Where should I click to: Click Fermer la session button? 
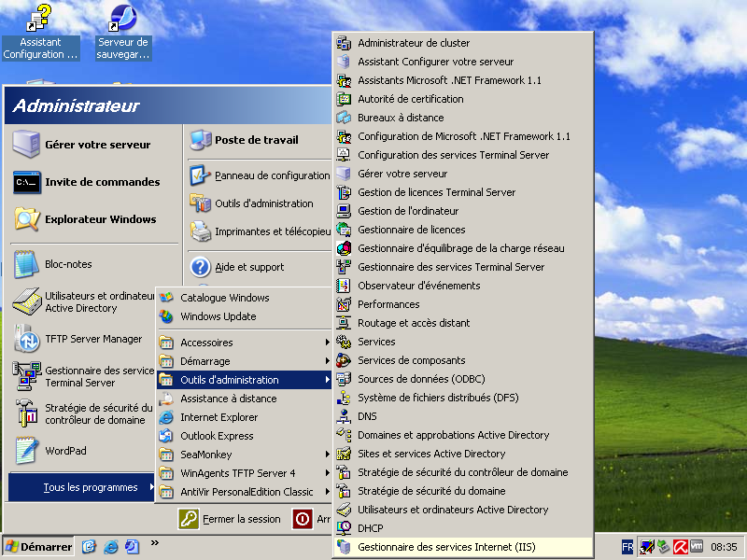231,519
